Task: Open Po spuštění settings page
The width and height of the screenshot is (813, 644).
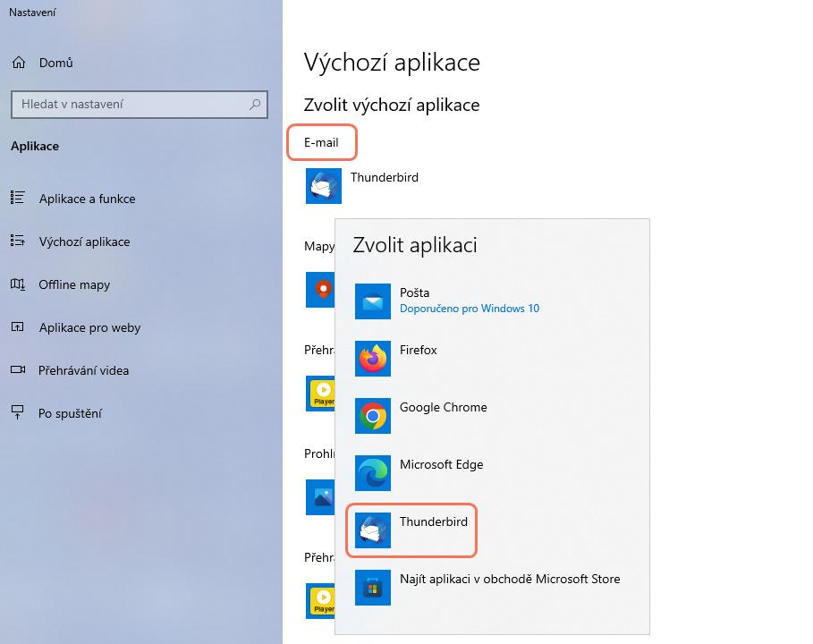Action: coord(70,413)
